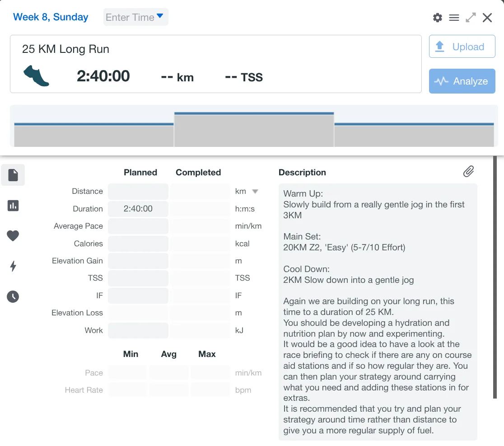Select the middle main set workout block
504x446 pixels.
click(x=254, y=130)
